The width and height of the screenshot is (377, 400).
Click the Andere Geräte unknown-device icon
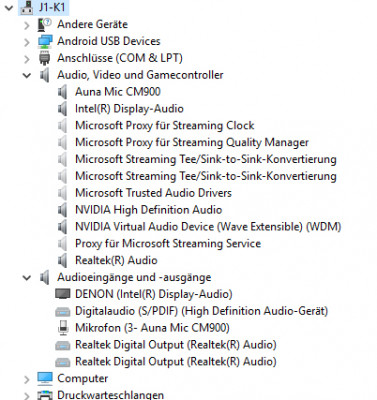tap(45, 24)
